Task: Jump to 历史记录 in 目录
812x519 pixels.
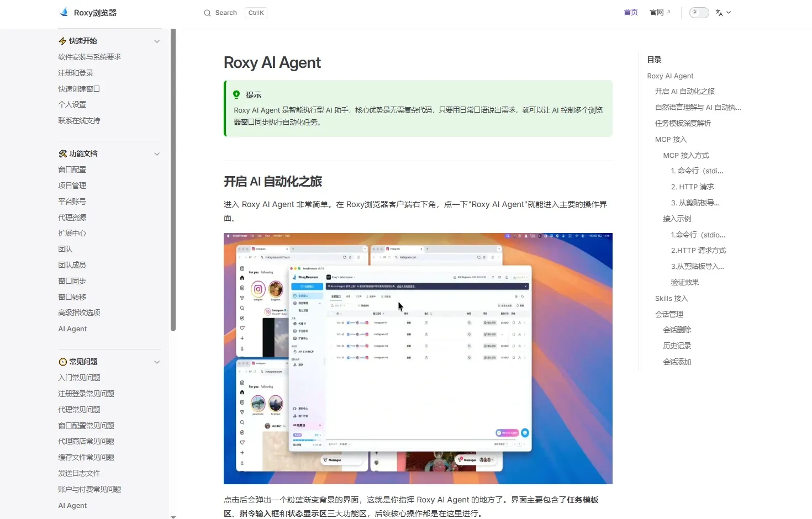Action: click(677, 346)
